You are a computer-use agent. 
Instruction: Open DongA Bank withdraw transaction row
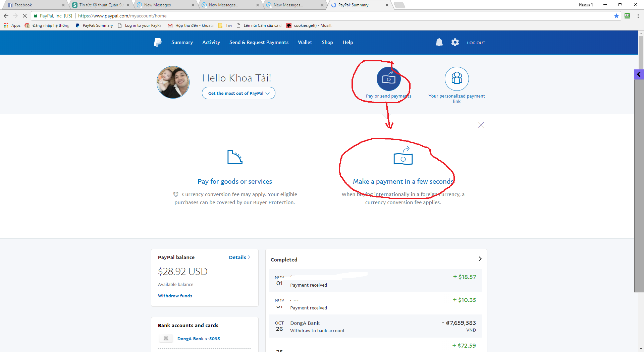click(375, 326)
